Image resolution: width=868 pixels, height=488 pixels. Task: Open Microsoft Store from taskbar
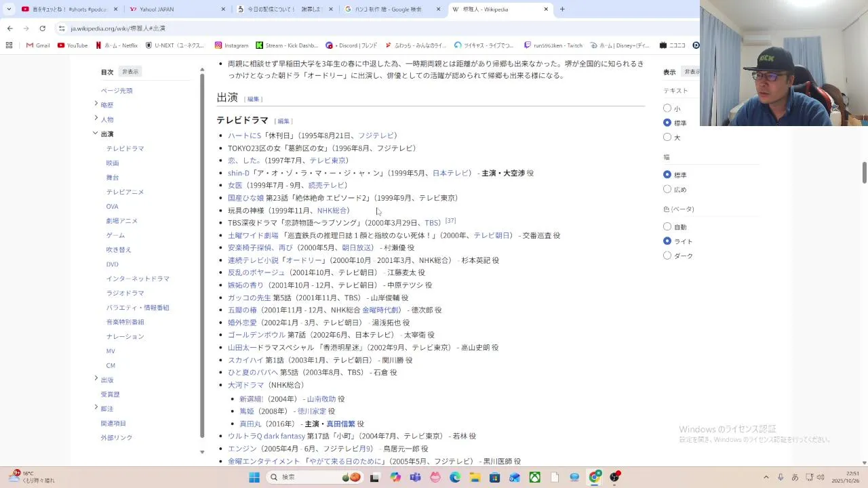pos(495,477)
